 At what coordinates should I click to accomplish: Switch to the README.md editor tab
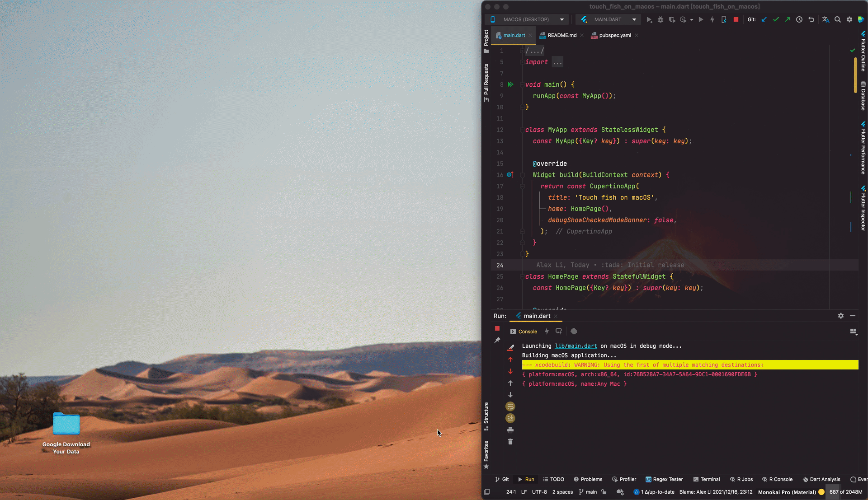coord(561,35)
